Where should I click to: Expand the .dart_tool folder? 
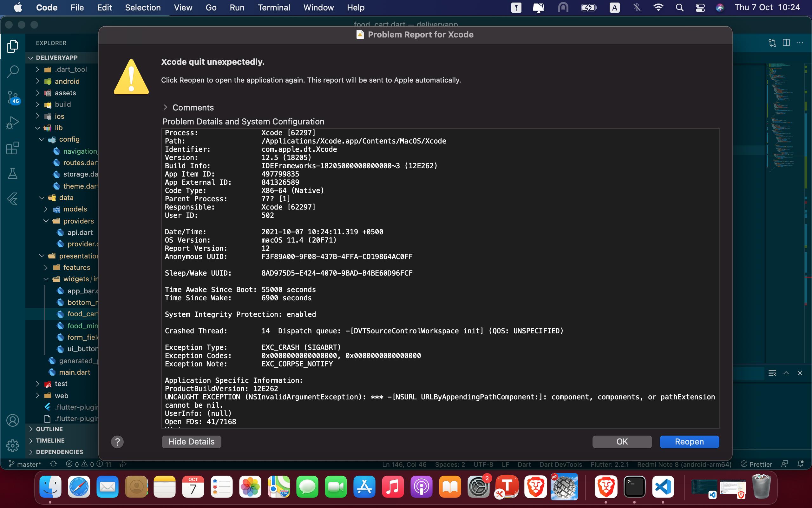37,69
